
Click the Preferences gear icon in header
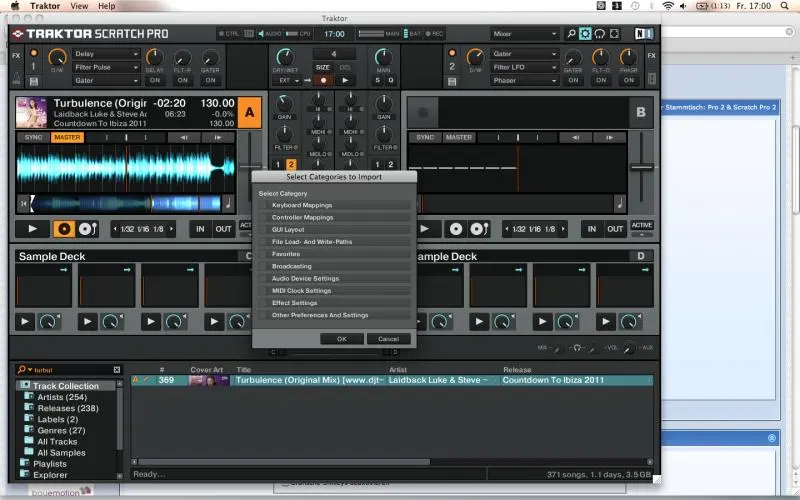click(585, 33)
